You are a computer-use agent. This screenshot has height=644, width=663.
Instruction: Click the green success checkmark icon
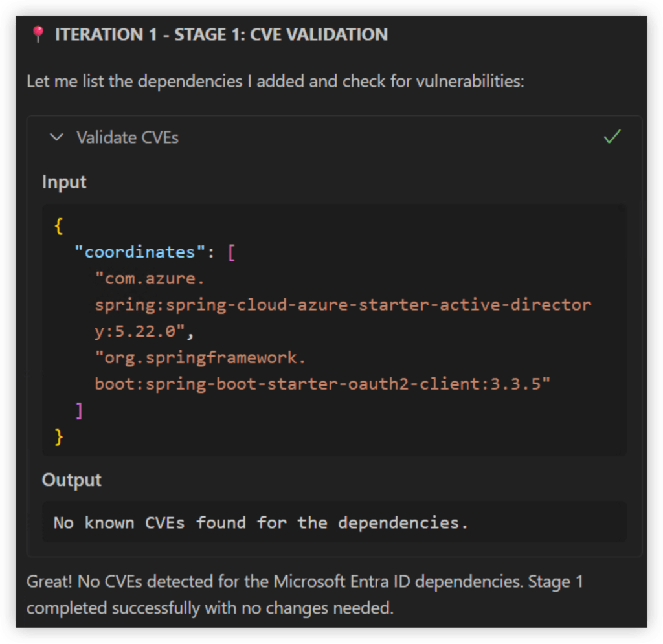click(x=612, y=137)
